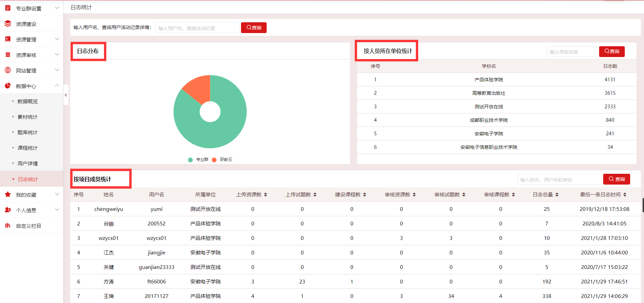
Task: Focus the 输入姓名、用户名和单位 input
Action: [x=560, y=179]
